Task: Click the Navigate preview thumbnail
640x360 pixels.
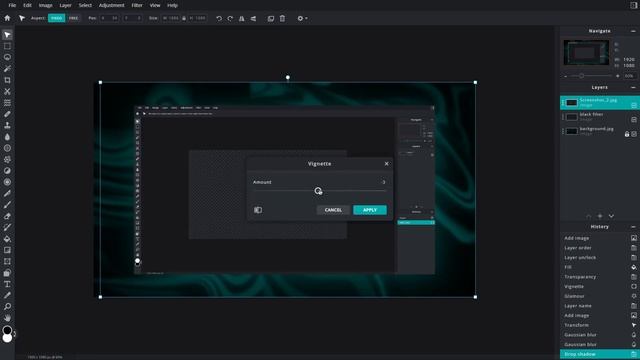Action: click(586, 52)
